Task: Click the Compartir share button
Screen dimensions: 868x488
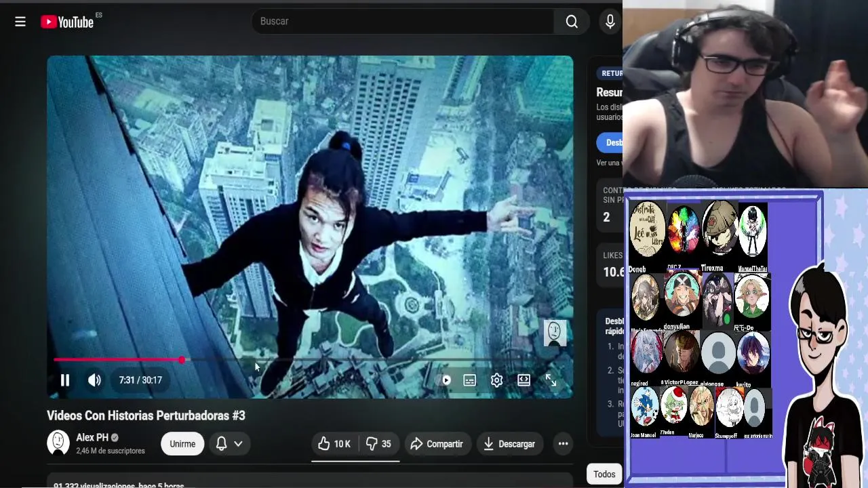Action: tap(437, 444)
